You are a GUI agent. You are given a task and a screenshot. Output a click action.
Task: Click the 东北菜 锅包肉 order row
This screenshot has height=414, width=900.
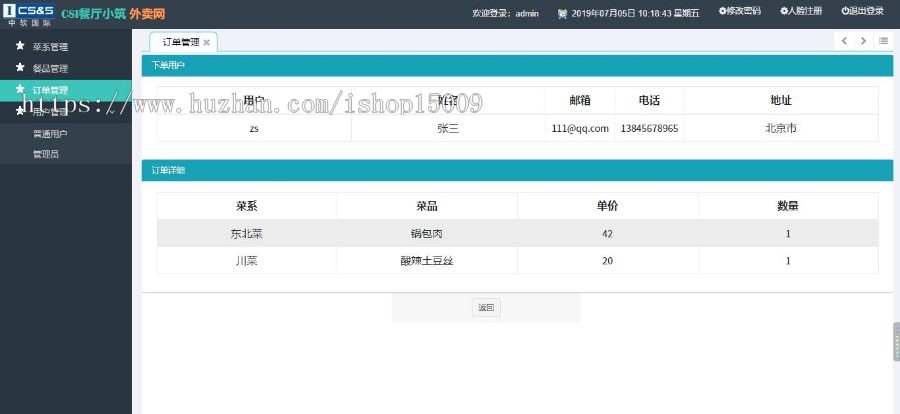(517, 233)
